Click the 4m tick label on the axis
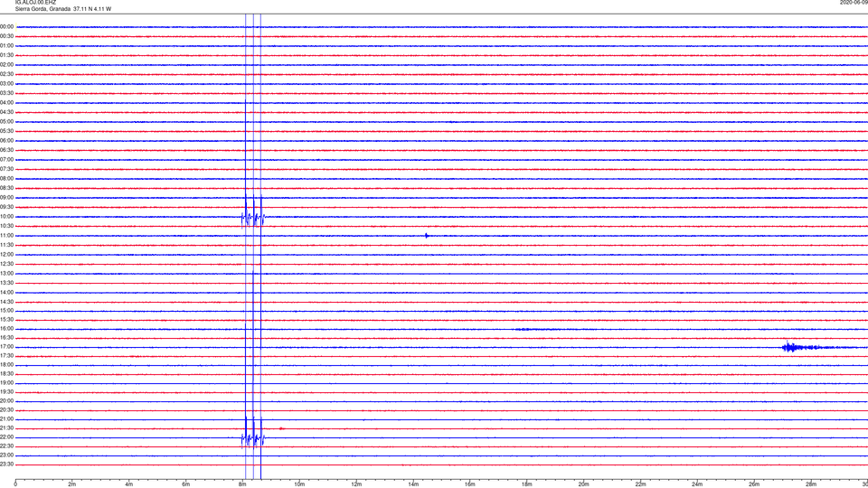This screenshot has height=488, width=868. (129, 484)
